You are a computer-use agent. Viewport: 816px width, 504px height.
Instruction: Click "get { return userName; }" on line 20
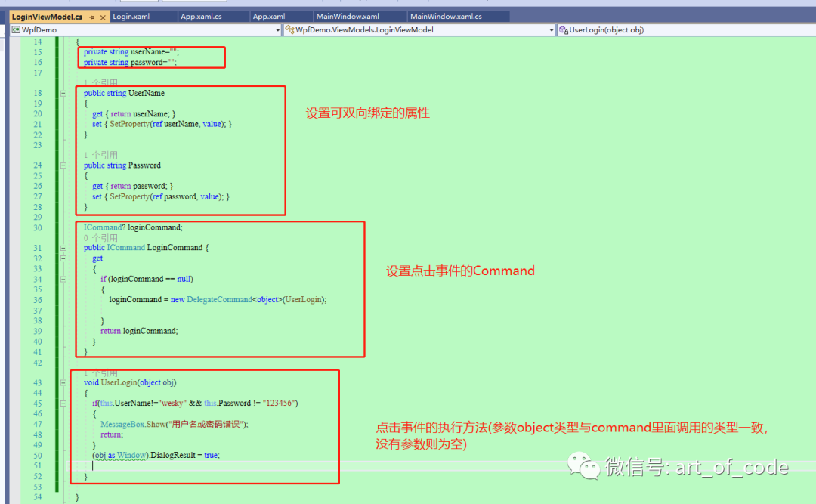[134, 114]
